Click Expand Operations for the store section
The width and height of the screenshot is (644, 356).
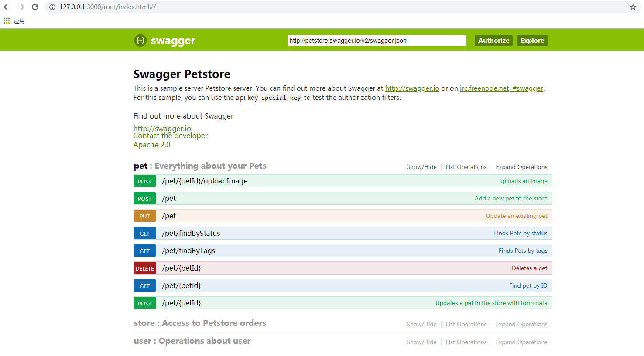point(521,324)
